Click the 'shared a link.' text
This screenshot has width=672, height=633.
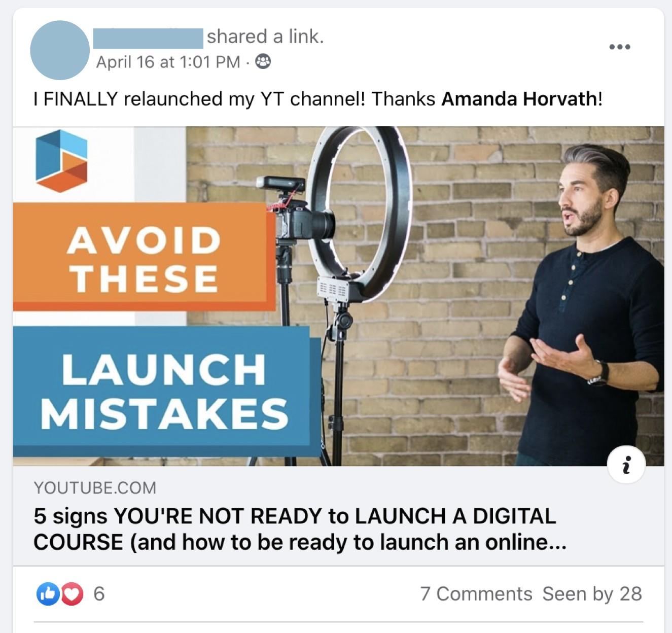[x=265, y=37]
